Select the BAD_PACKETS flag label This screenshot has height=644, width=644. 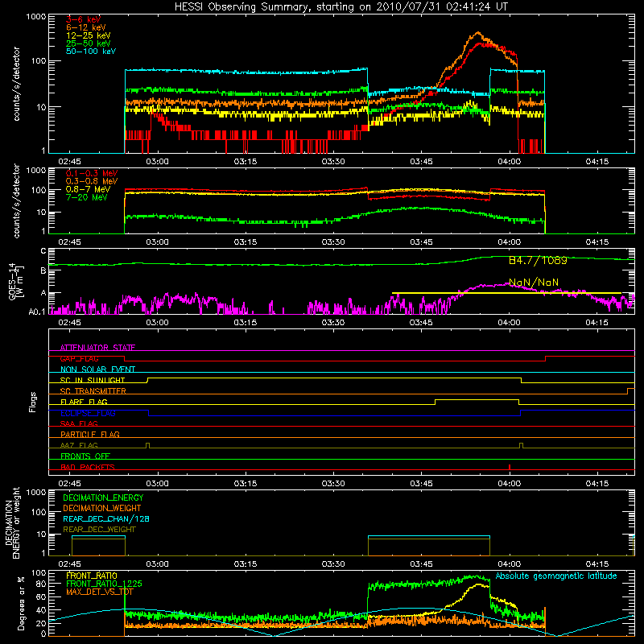(88, 467)
